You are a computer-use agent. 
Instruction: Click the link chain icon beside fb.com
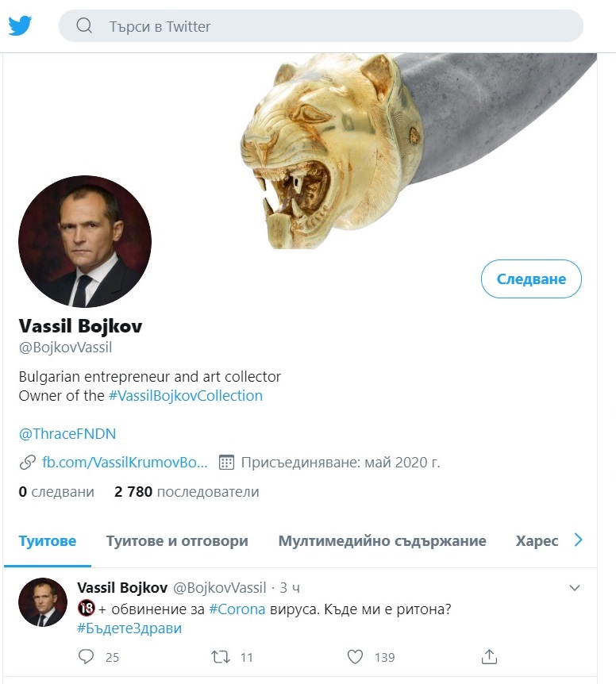tap(28, 463)
